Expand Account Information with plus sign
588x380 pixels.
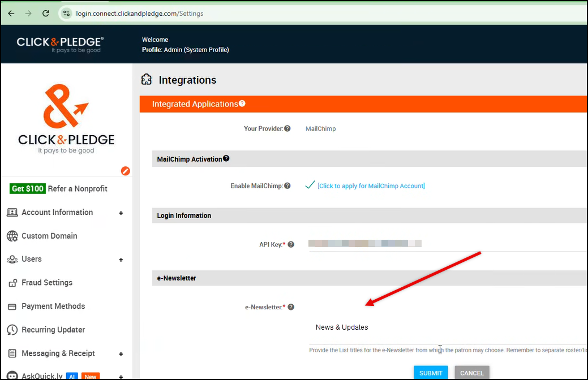[121, 213]
